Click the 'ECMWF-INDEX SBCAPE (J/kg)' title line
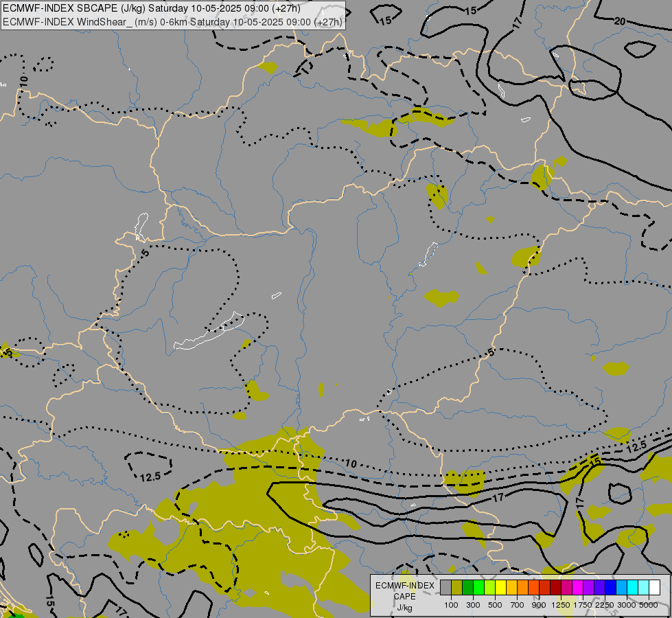 click(x=152, y=8)
